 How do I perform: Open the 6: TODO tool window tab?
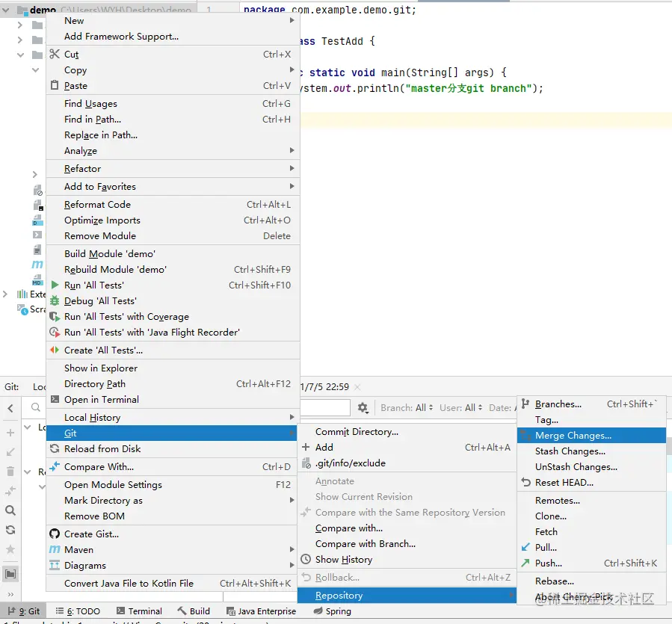pyautogui.click(x=78, y=611)
